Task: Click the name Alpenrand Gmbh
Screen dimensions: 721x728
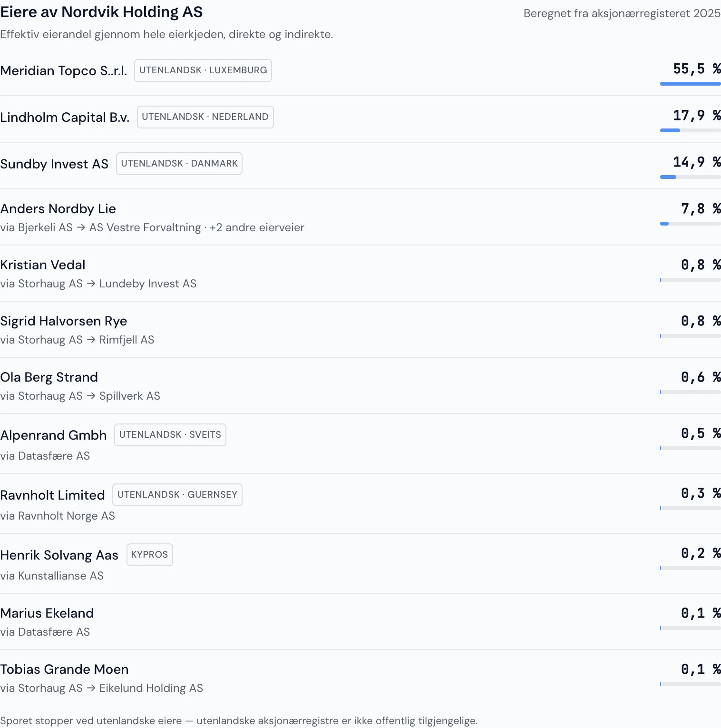Action: click(53, 435)
